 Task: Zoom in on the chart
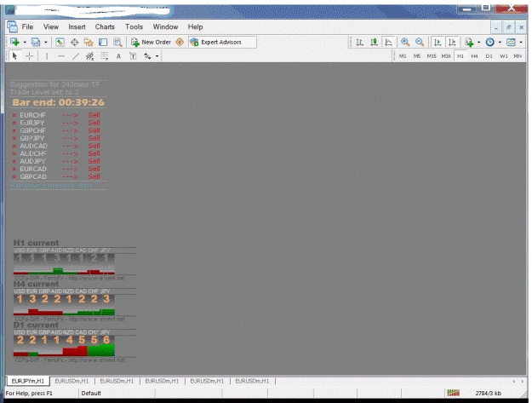405,42
